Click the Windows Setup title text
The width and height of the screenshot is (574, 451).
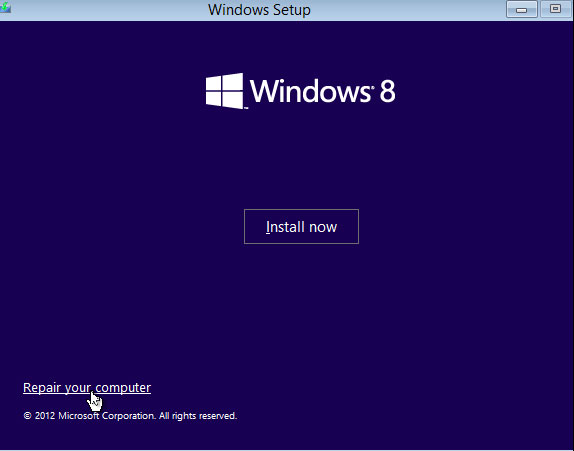(259, 10)
